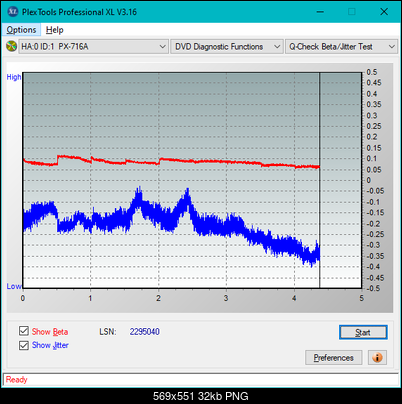Screen dimensions: 402x404
Task: Click the LSN: label
Action: click(x=108, y=332)
